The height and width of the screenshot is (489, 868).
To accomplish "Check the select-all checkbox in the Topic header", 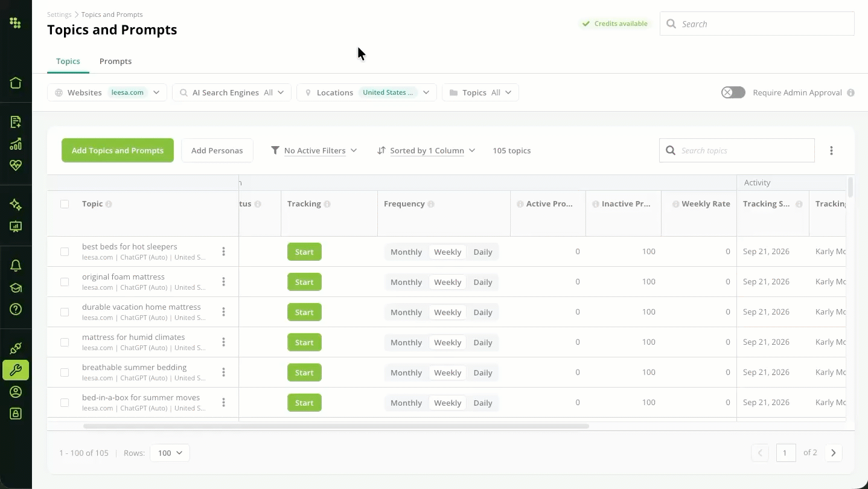I will pyautogui.click(x=65, y=204).
